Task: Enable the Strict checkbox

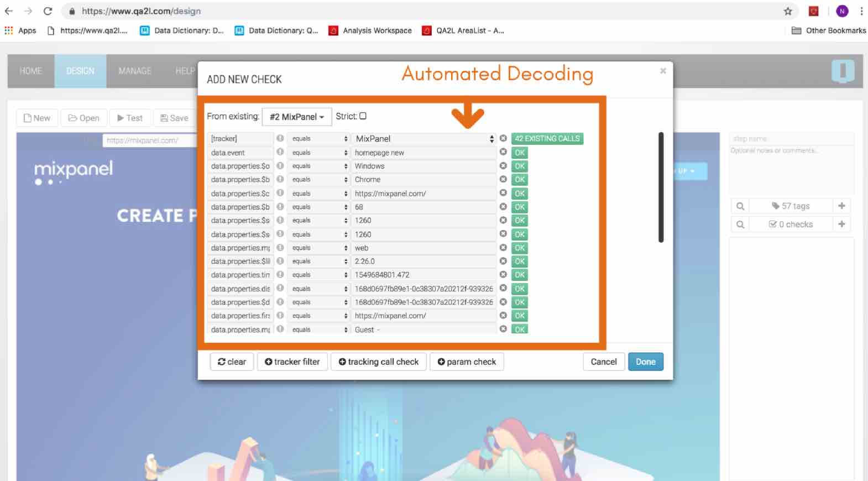Action: pyautogui.click(x=363, y=116)
